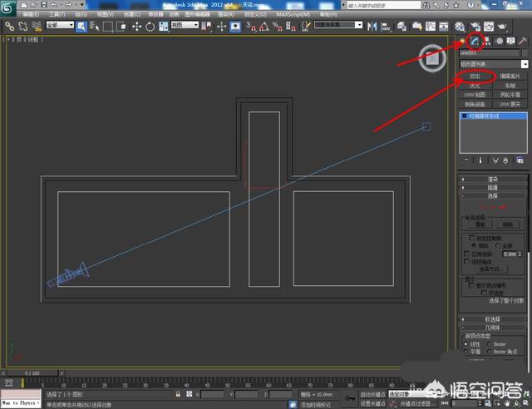532x409 pixels.
Task: Click the object color swatch beside name
Action: pyautogui.click(x=525, y=53)
